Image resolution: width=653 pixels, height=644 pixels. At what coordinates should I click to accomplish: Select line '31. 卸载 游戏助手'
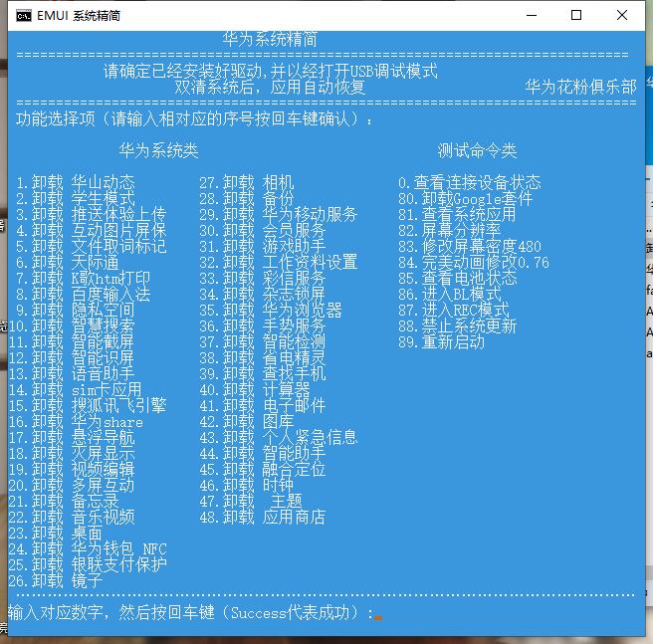263,247
